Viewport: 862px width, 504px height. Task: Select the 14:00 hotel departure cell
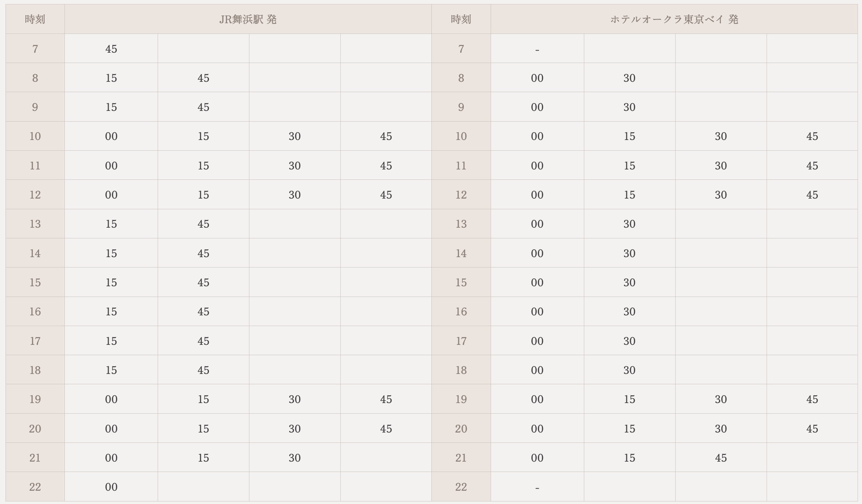[537, 253]
